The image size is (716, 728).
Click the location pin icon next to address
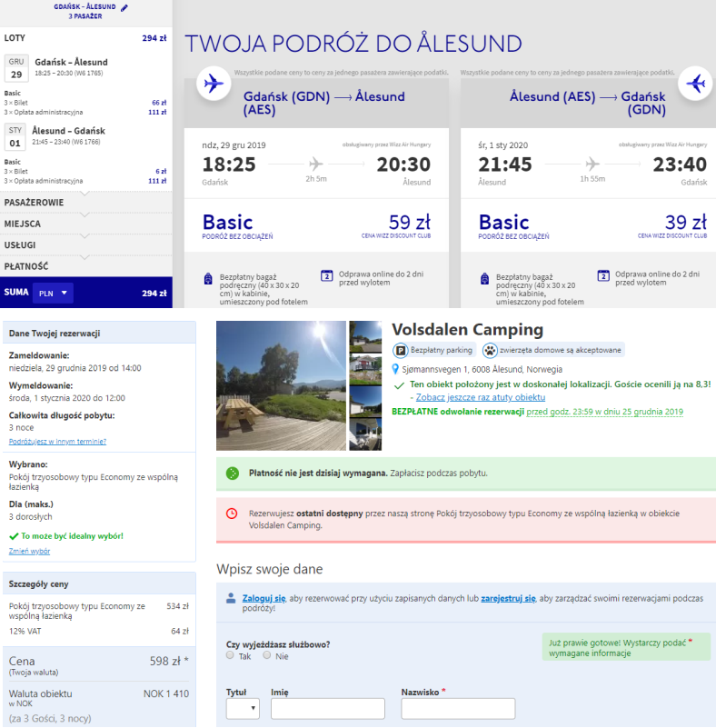396,369
